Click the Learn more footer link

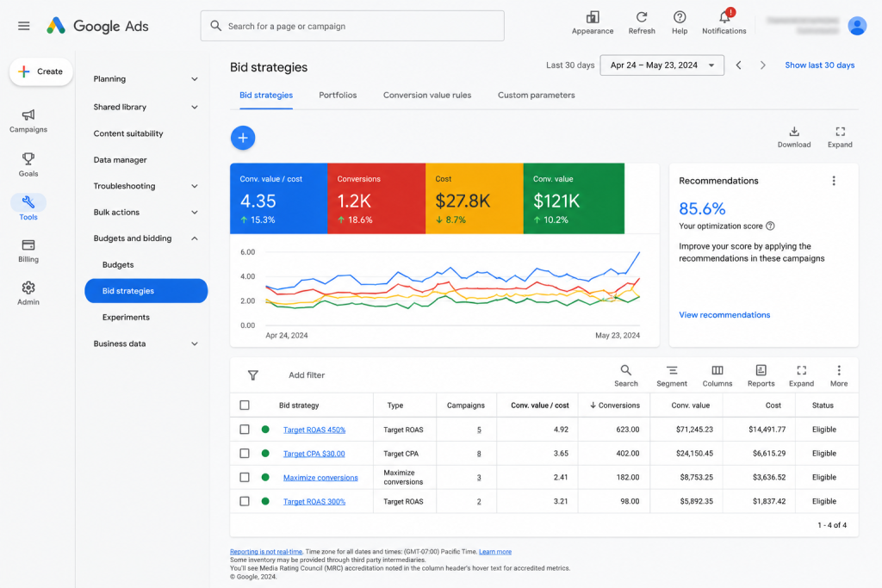495,552
